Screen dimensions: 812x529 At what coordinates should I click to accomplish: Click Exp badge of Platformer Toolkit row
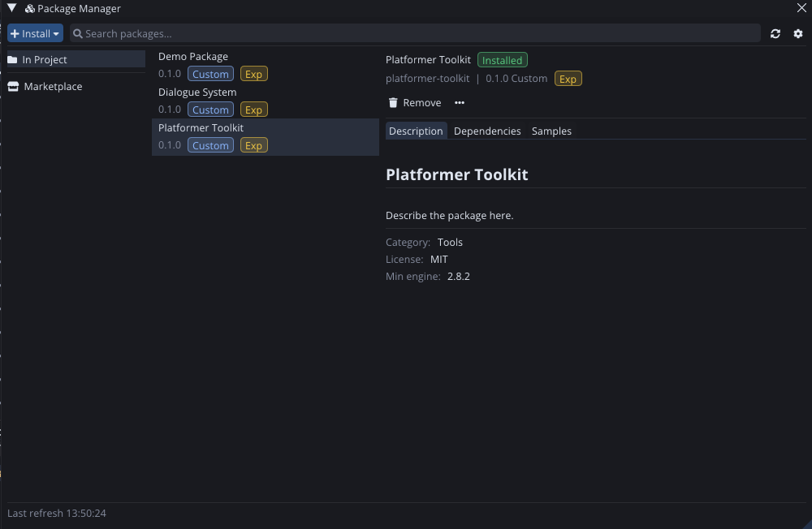pyautogui.click(x=253, y=145)
